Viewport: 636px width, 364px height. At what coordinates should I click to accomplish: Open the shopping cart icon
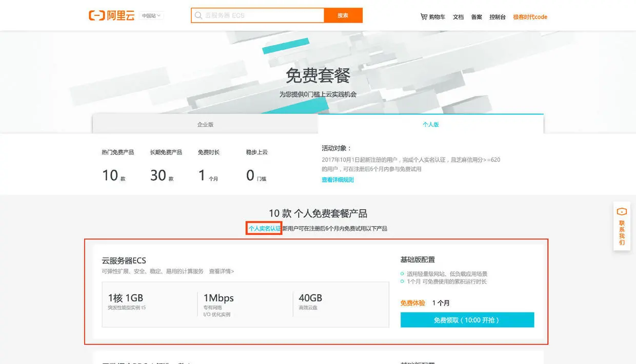coord(424,16)
